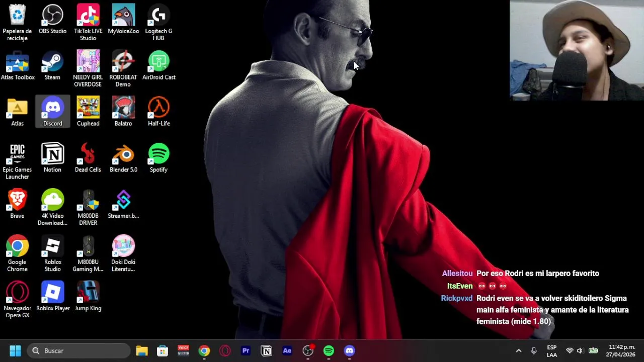
Task: Select the 4K Video Downloader shortcut
Action: click(x=52, y=208)
